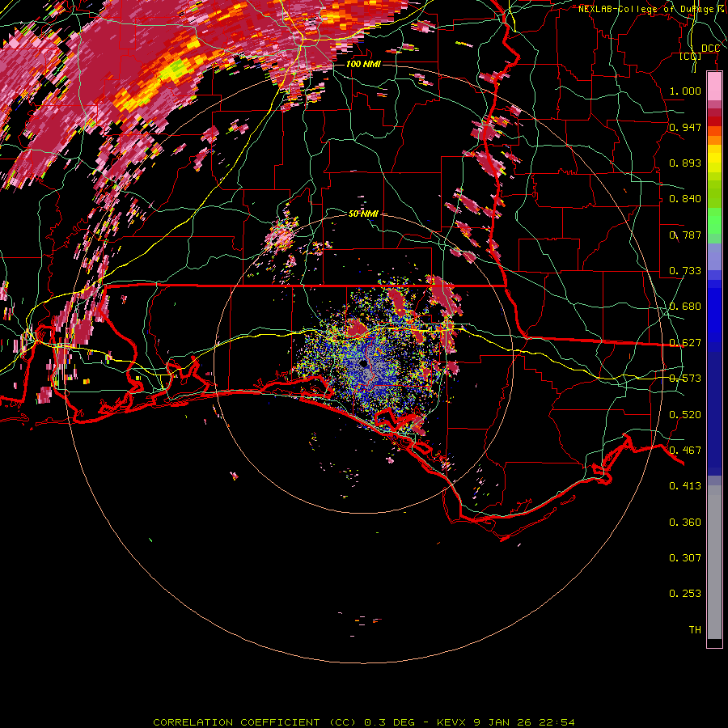This screenshot has width=728, height=728.
Task: Click the 100 NMI range ring label
Action: click(x=363, y=64)
